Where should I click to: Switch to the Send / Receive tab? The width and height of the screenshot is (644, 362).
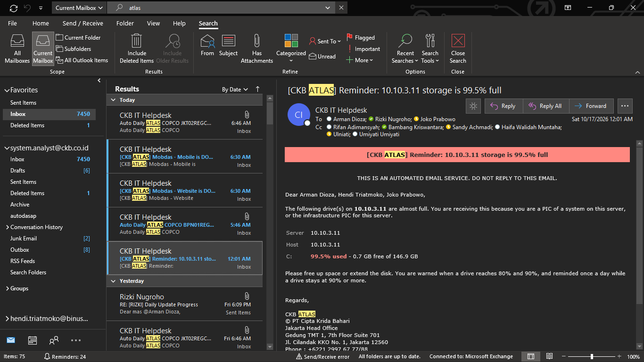[83, 23]
